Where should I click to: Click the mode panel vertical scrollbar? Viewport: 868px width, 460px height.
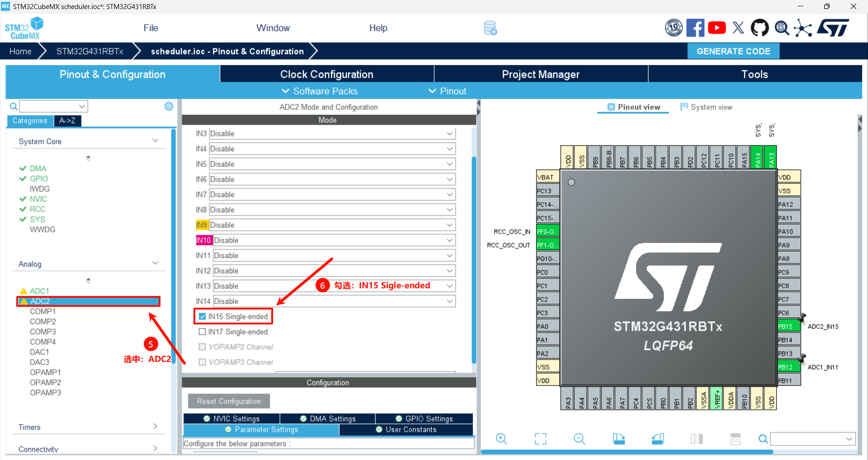pyautogui.click(x=474, y=260)
